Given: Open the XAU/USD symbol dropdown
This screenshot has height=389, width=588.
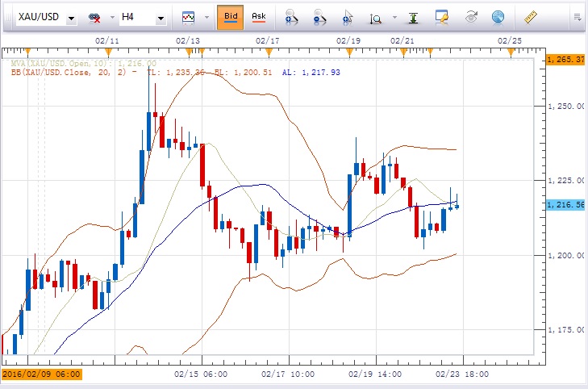Looking at the screenshot, I should point(71,18).
